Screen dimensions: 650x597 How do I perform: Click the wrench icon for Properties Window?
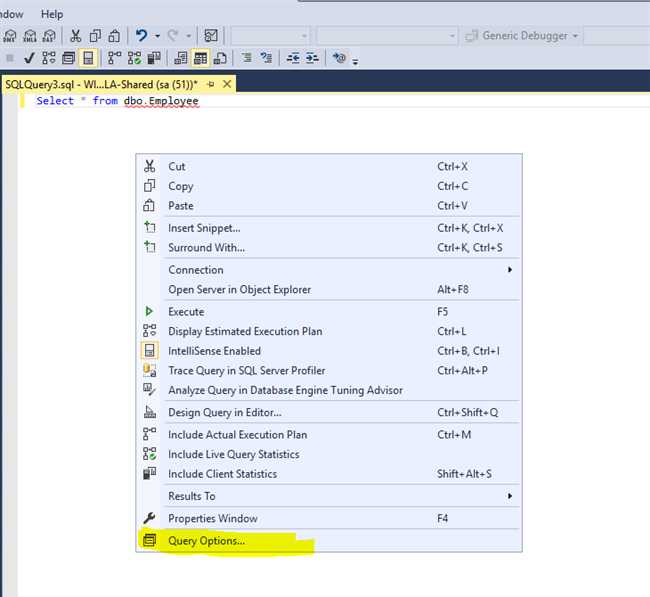click(149, 518)
